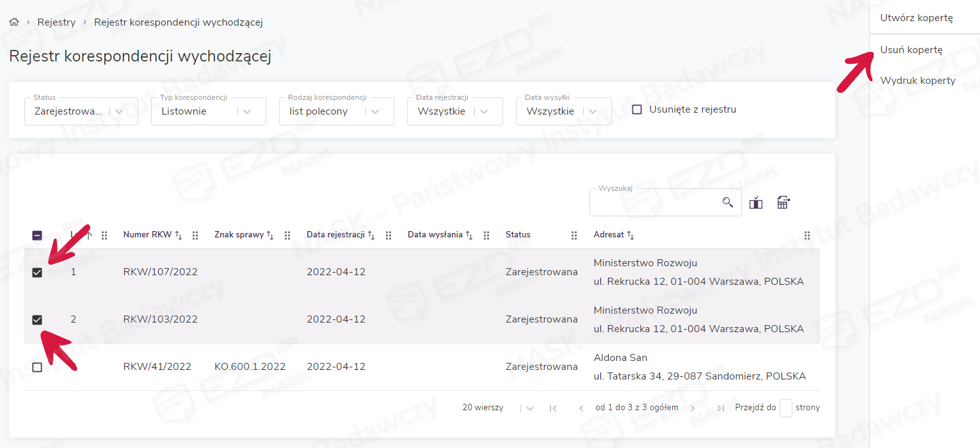Enable Usunięte z rejestru checkbox
980x448 pixels.
pyautogui.click(x=637, y=109)
